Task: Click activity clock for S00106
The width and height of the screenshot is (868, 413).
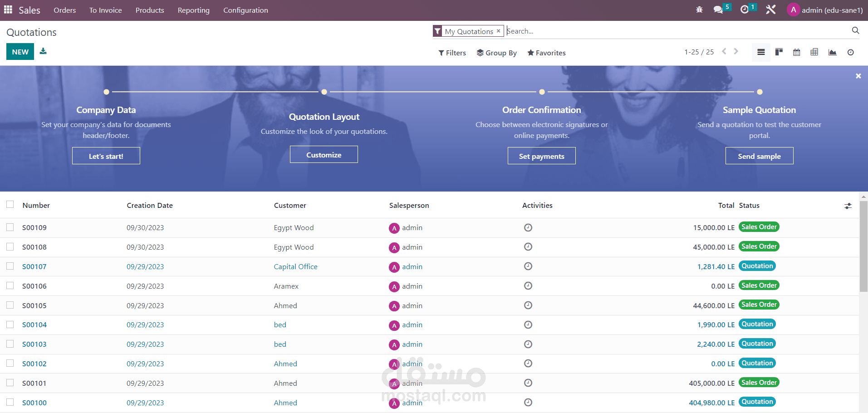Action: click(x=528, y=286)
